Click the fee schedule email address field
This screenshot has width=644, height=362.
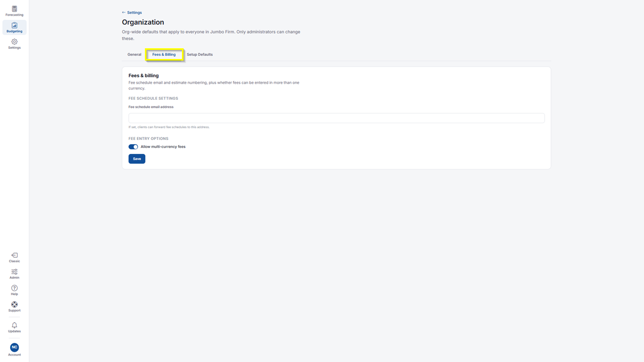tap(336, 118)
